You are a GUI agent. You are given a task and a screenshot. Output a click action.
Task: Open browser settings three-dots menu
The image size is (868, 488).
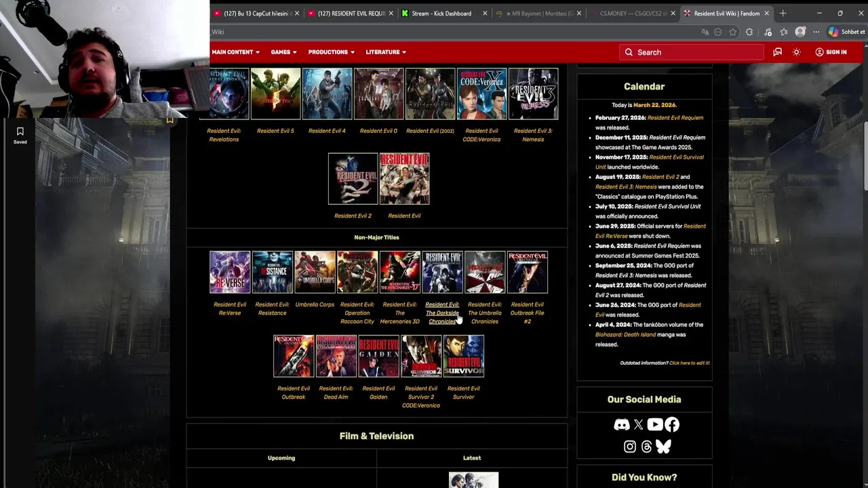tap(816, 32)
